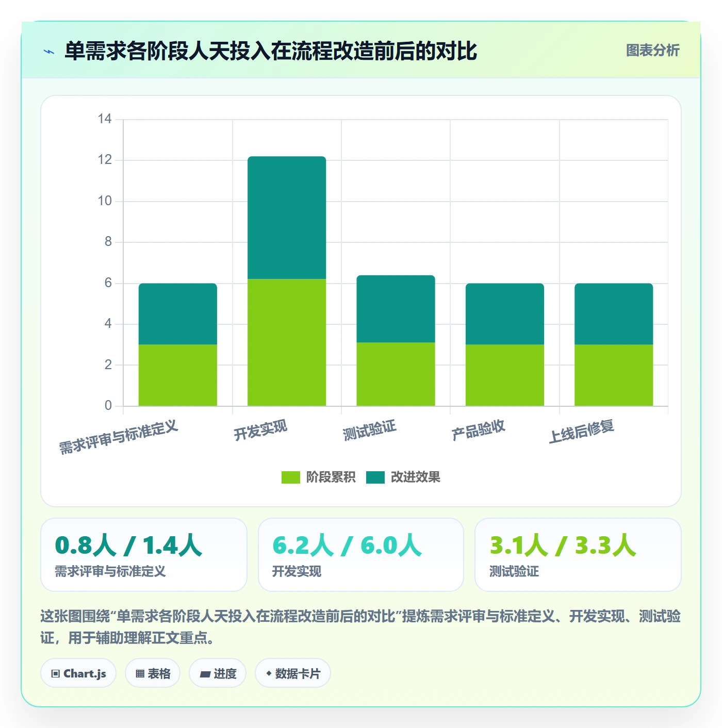Click the diamond icon in 数据卡片 chip

point(269,673)
